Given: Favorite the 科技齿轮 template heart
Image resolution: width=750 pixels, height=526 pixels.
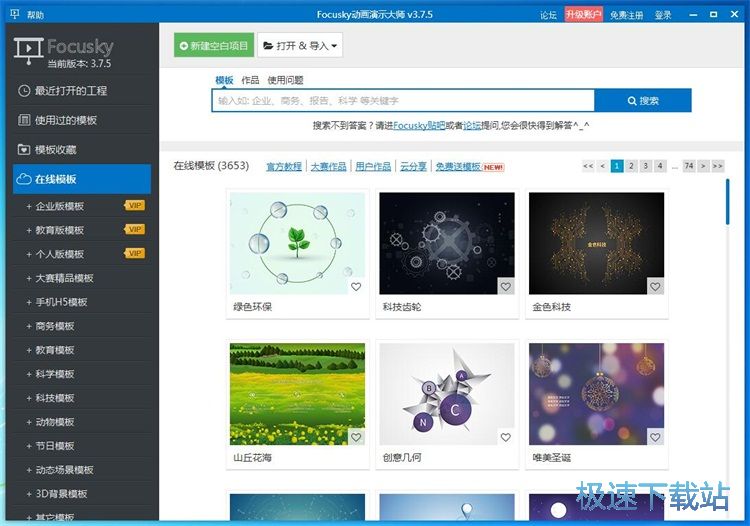Looking at the screenshot, I should click(506, 287).
